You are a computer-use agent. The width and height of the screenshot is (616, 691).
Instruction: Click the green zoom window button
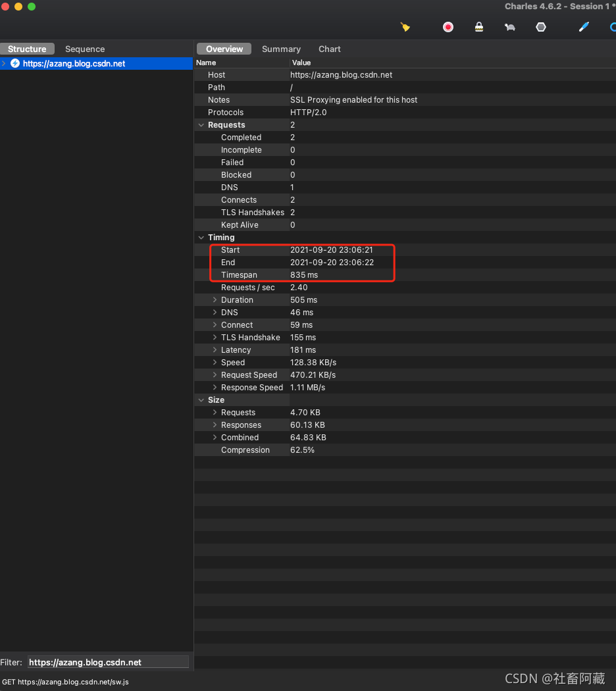tap(32, 7)
